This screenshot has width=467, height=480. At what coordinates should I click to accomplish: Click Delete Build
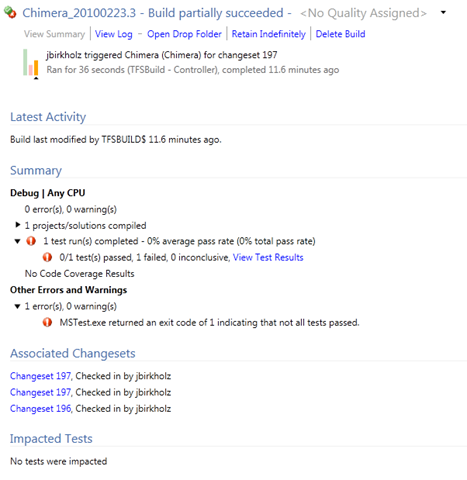(340, 34)
